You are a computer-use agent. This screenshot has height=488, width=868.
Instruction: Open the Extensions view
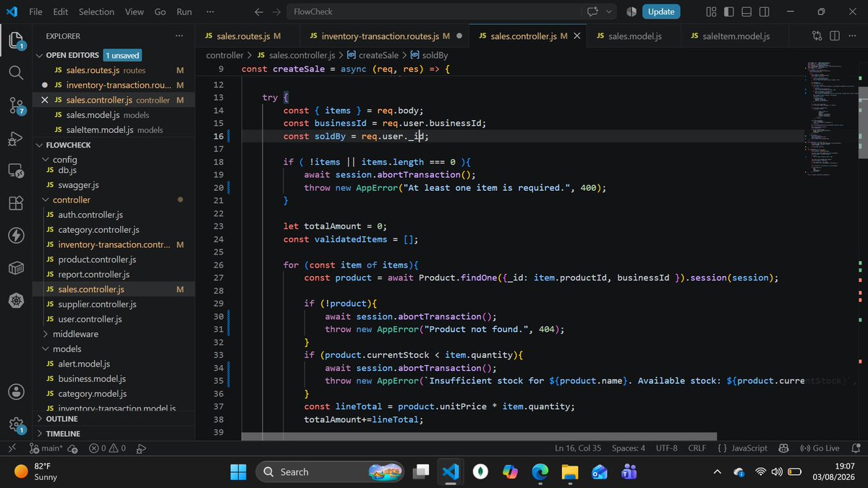pos(16,204)
